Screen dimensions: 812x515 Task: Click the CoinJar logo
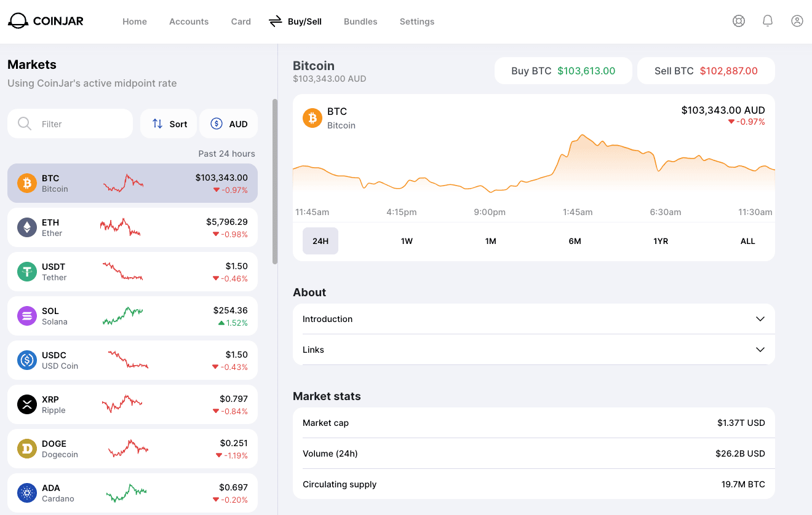coord(46,21)
